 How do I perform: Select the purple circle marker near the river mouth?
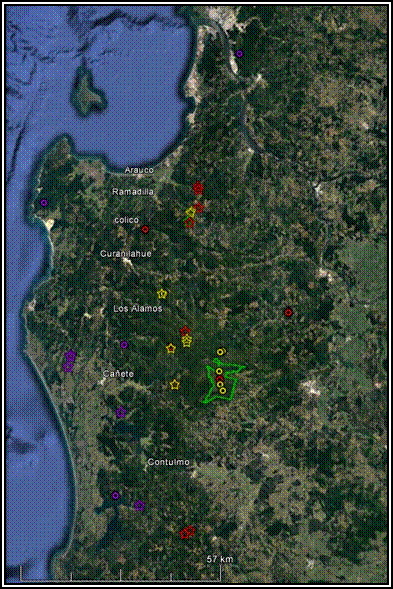pyautogui.click(x=239, y=54)
